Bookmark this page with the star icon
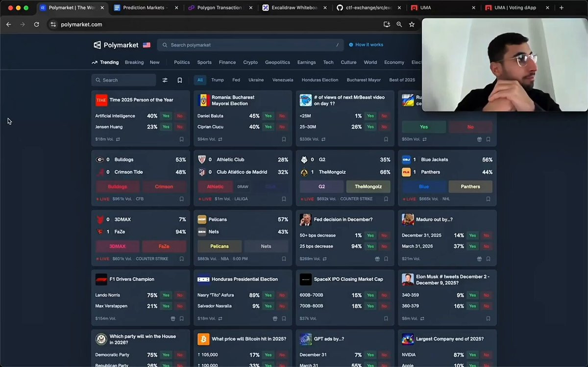 tap(412, 25)
